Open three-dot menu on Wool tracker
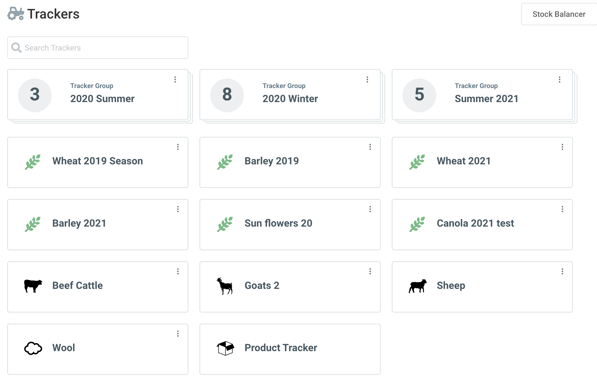The image size is (597, 382). (x=178, y=334)
